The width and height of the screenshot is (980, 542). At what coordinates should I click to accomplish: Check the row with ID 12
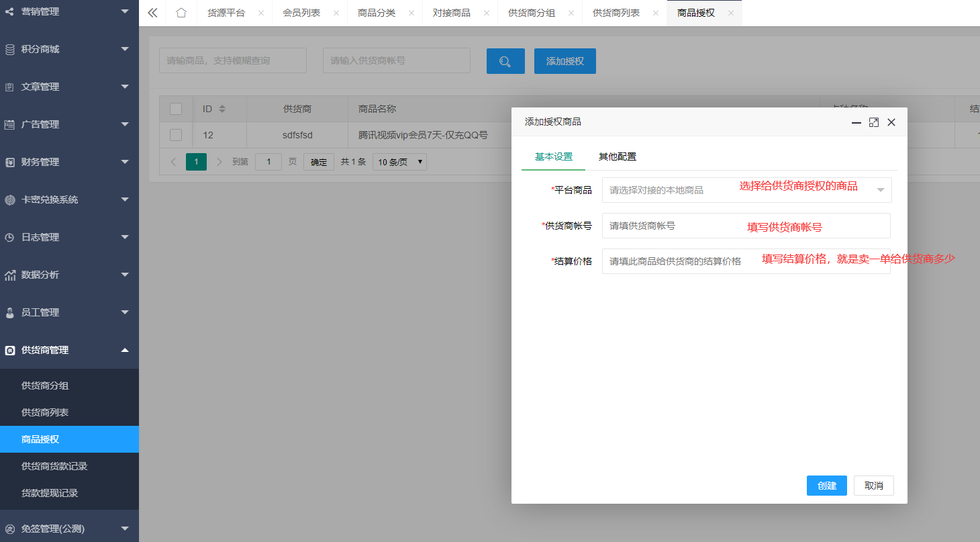click(176, 135)
